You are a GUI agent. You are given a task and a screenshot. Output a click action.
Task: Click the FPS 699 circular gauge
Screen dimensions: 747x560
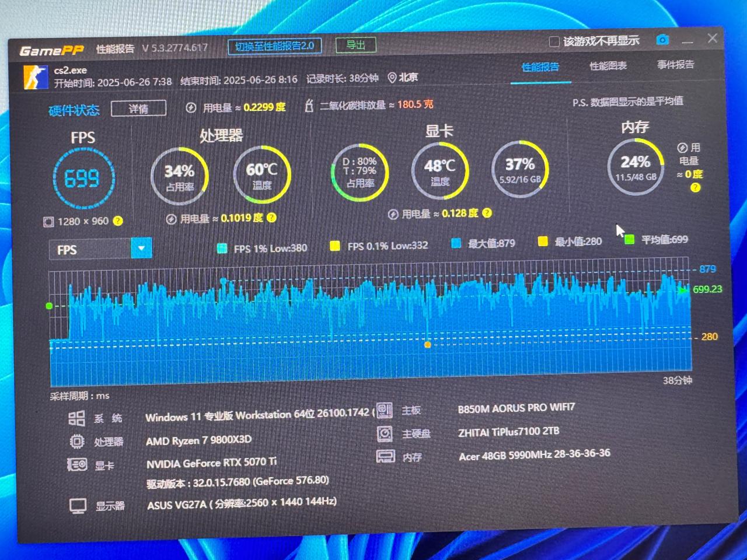pyautogui.click(x=83, y=178)
